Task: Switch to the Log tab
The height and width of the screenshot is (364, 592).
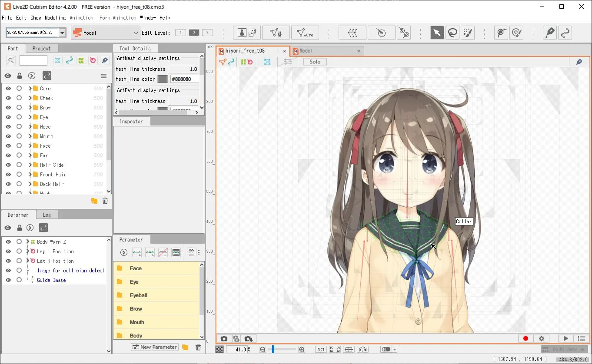Action: (47, 215)
